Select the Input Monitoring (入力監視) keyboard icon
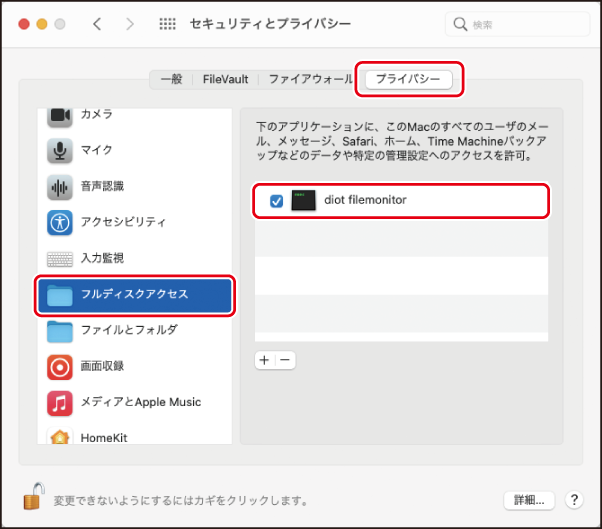The width and height of the screenshot is (602, 529). coord(60,259)
